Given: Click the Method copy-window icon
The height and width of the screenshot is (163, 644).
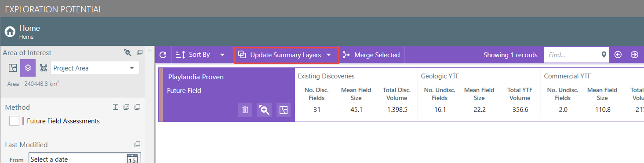Looking at the screenshot, I should [138, 107].
